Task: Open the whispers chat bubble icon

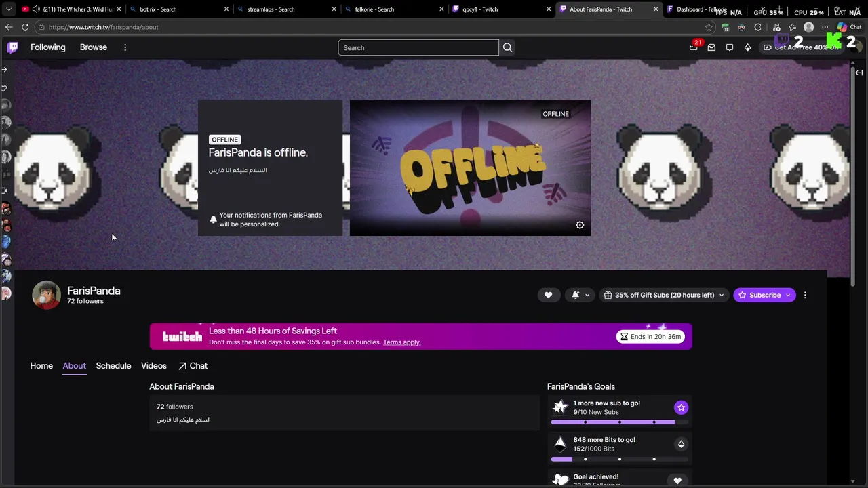Action: [730, 47]
